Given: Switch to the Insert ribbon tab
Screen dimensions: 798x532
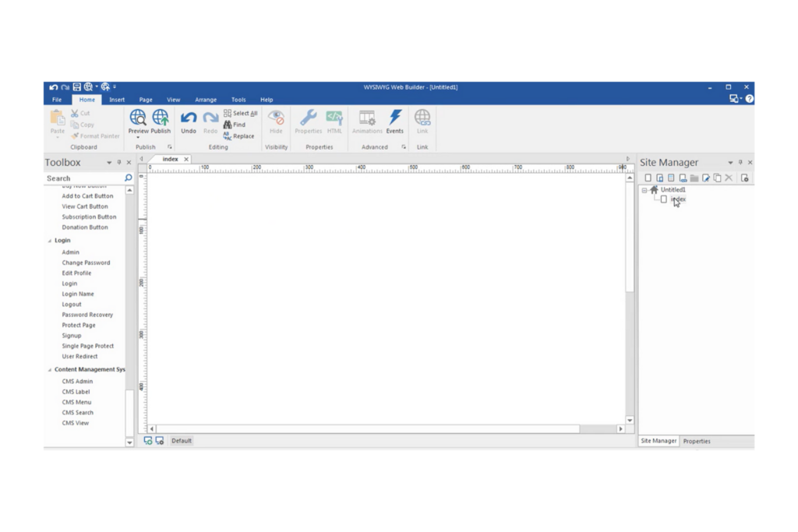Looking at the screenshot, I should pyautogui.click(x=117, y=100).
